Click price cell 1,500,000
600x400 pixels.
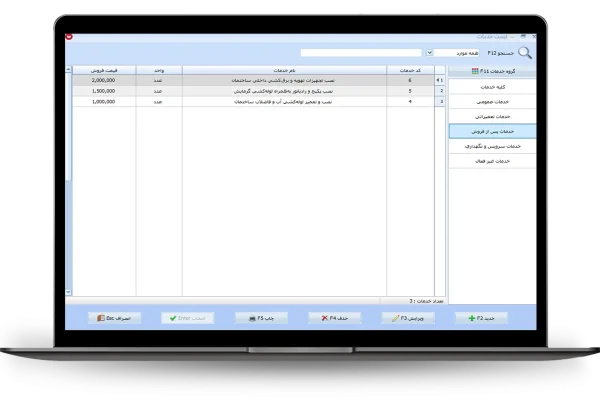pyautogui.click(x=104, y=91)
